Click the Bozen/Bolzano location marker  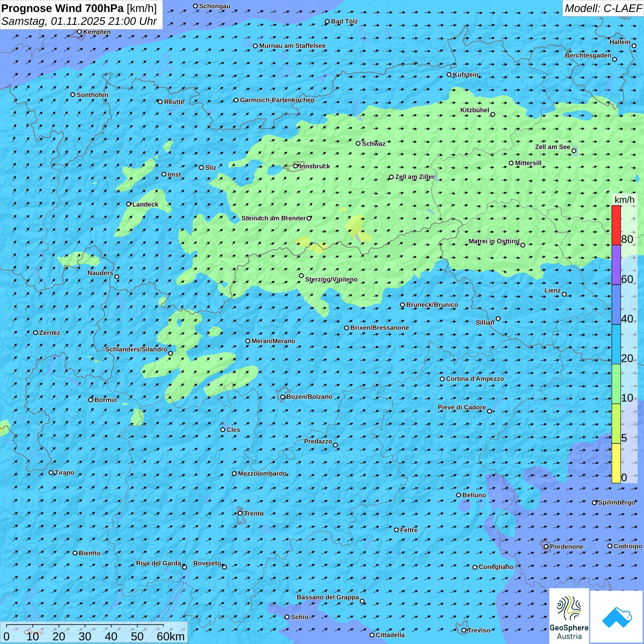tap(282, 397)
